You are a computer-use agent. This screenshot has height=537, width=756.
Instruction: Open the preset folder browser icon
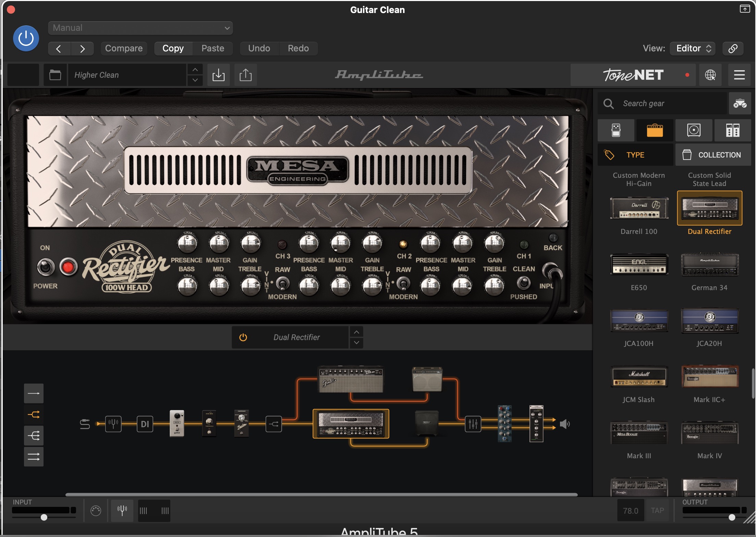coord(55,75)
